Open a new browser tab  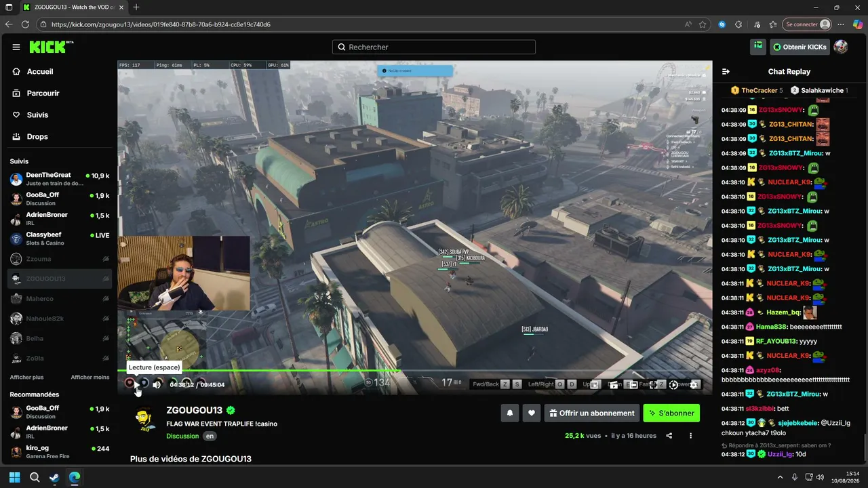coord(136,7)
